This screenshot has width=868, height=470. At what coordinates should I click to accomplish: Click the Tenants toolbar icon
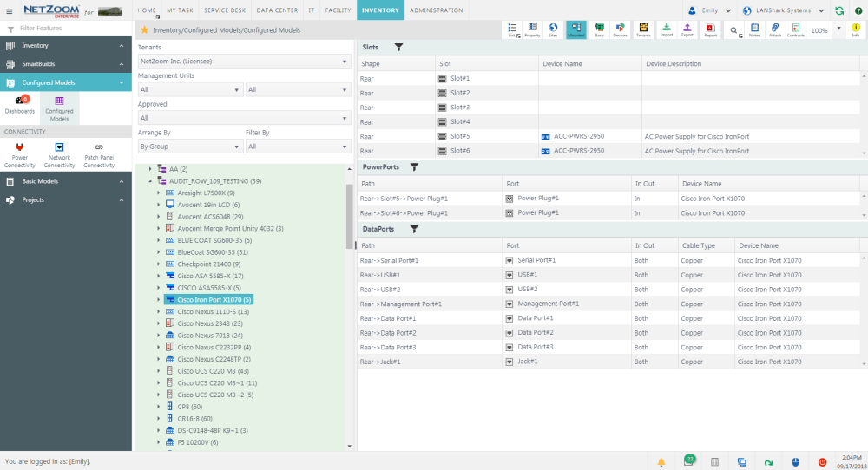(643, 29)
